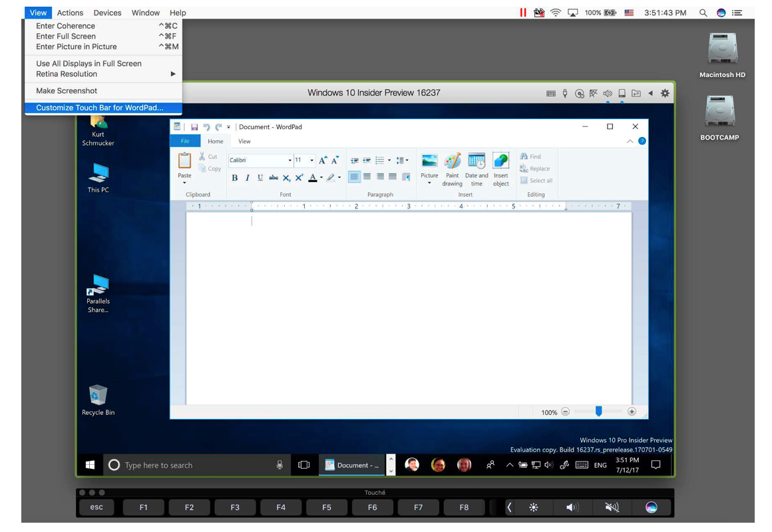Toggle Underline formatting in WordPad
The height and width of the screenshot is (532, 772).
pyautogui.click(x=260, y=178)
